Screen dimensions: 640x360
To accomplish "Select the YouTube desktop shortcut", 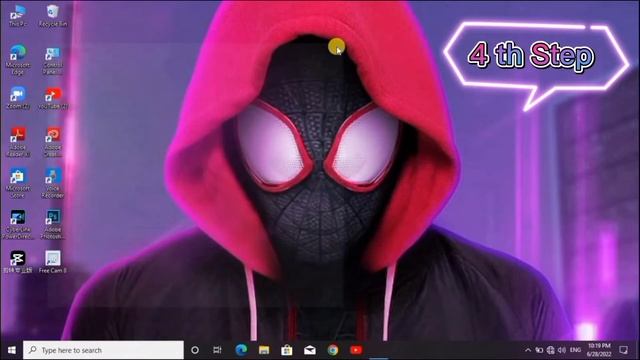I will [53, 98].
